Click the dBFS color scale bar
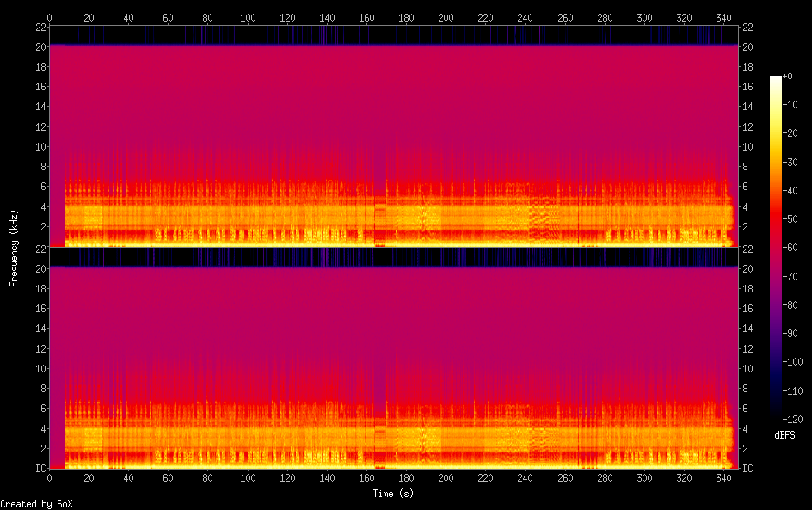This screenshot has height=510, width=812. [x=775, y=247]
